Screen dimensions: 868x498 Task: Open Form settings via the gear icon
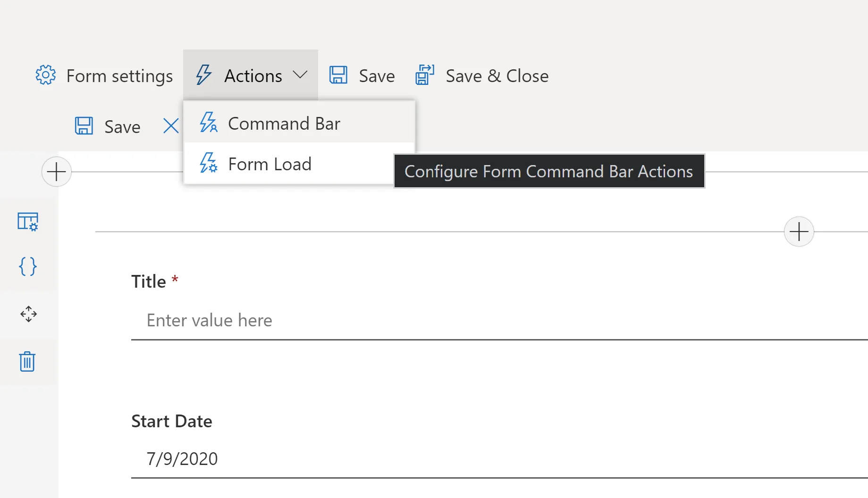point(45,75)
